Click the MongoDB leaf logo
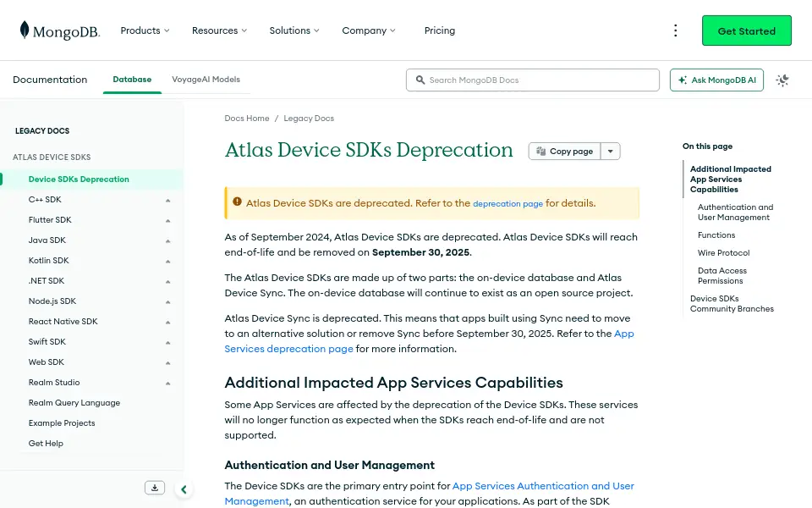Screen dimensions: 812x508 coord(59,30)
